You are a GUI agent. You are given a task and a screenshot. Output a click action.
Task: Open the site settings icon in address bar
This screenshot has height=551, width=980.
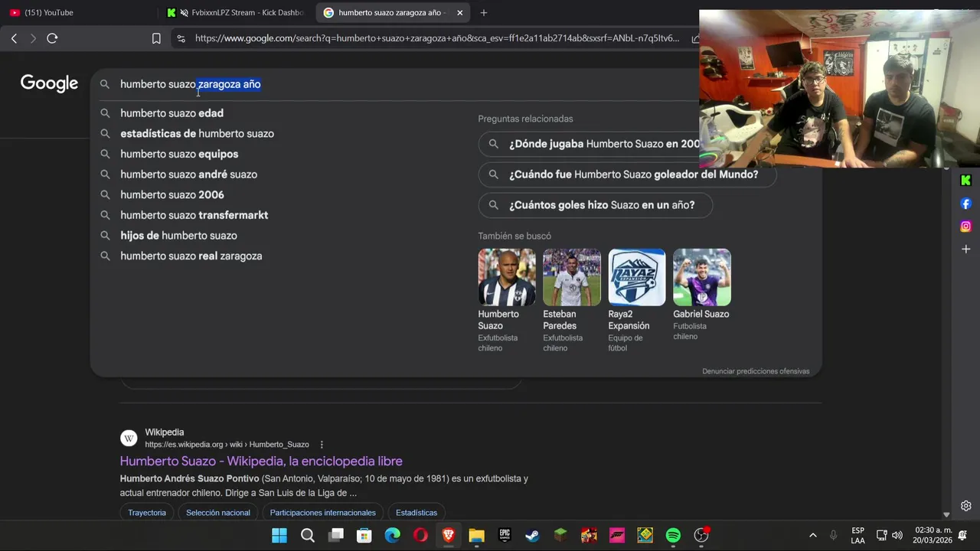(x=181, y=38)
